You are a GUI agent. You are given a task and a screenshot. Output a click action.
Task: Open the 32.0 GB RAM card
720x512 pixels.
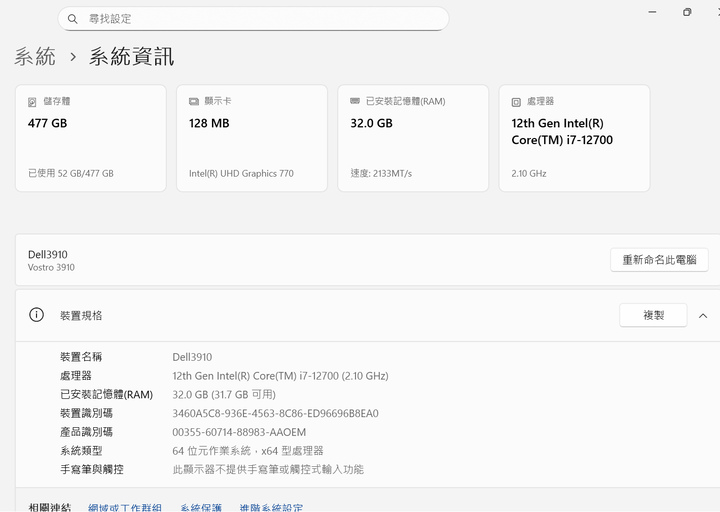(x=413, y=138)
